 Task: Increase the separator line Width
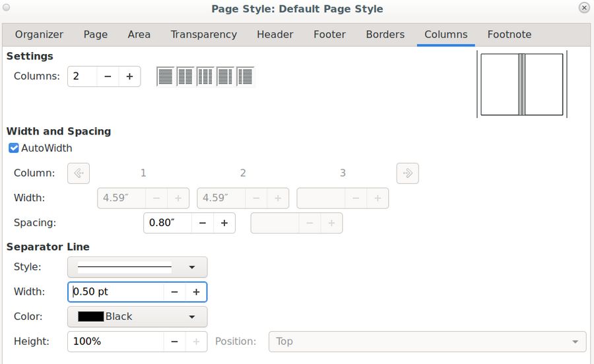tap(196, 292)
